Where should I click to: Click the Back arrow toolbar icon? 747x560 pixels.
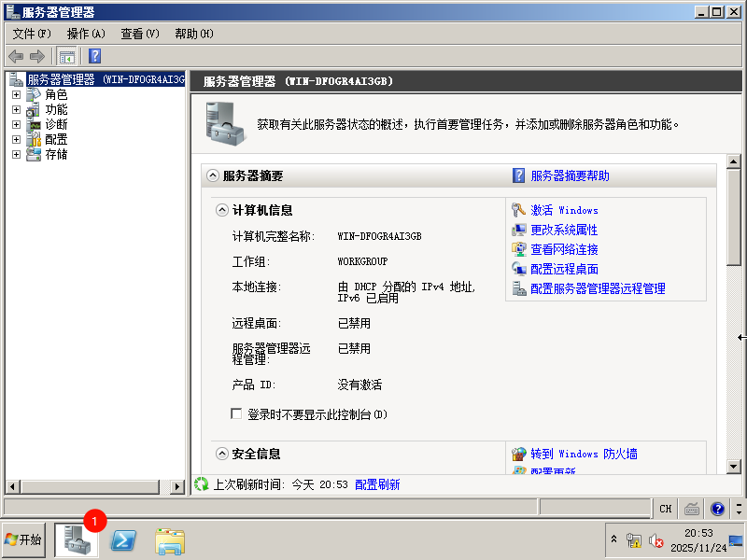click(x=16, y=56)
